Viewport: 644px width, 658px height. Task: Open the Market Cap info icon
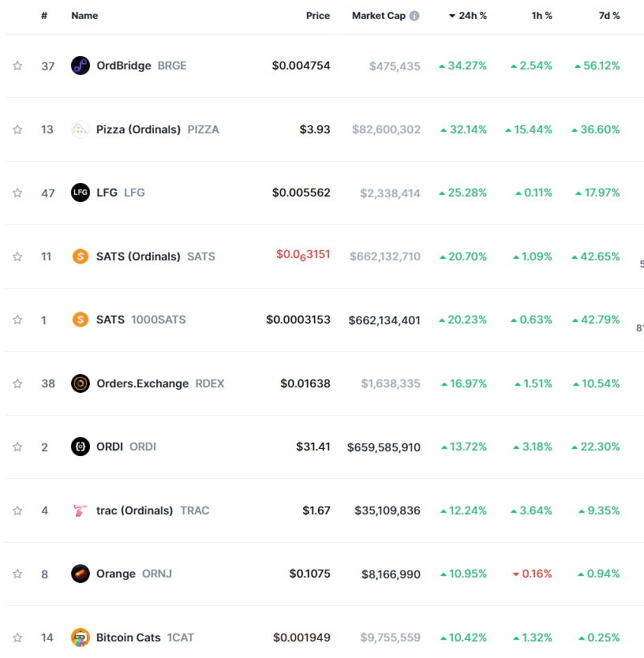(x=414, y=16)
